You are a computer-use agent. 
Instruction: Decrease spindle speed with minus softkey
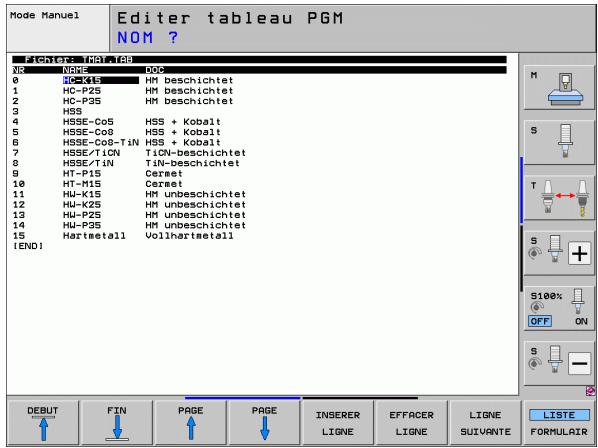click(x=559, y=363)
